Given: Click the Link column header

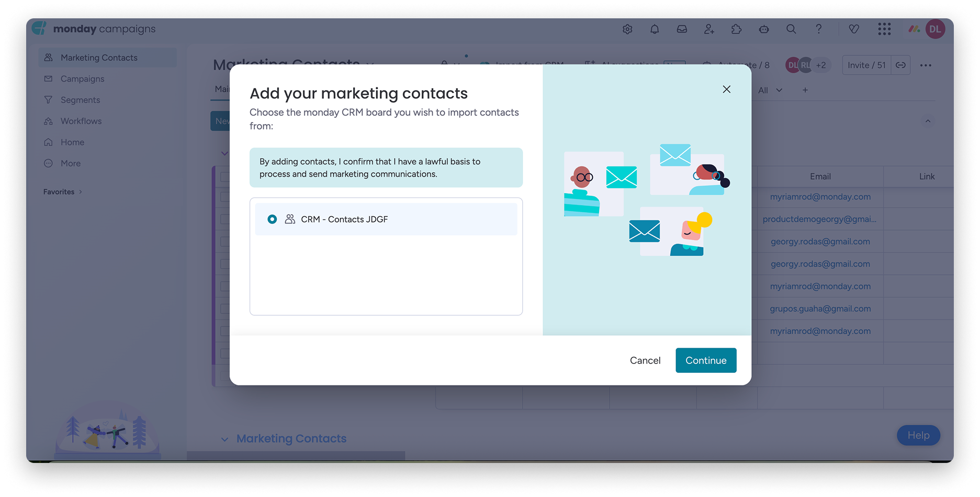Looking at the screenshot, I should [x=927, y=176].
